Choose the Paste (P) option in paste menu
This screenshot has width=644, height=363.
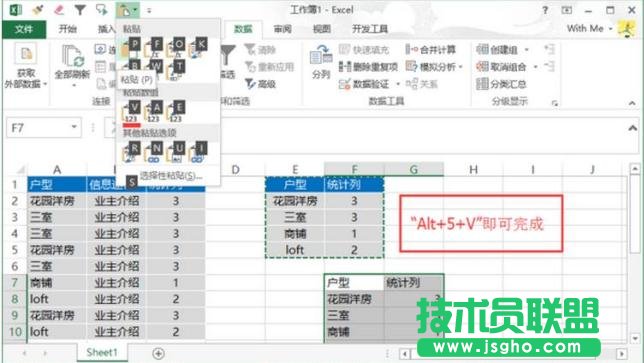coord(130,47)
